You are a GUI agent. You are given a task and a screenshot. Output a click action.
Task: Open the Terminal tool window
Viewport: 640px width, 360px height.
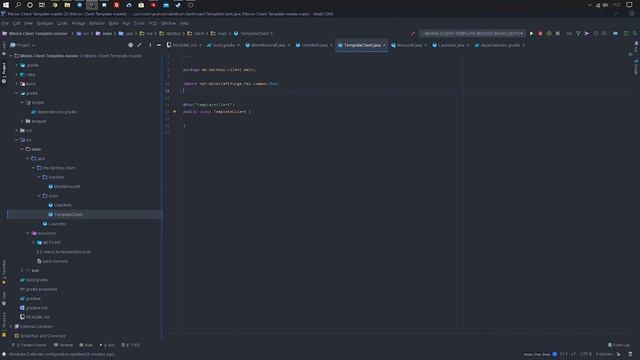[x=63, y=345]
